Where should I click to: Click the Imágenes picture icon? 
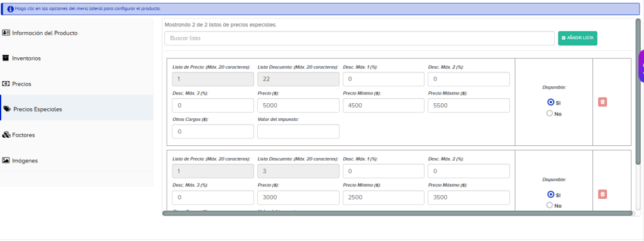point(6,160)
